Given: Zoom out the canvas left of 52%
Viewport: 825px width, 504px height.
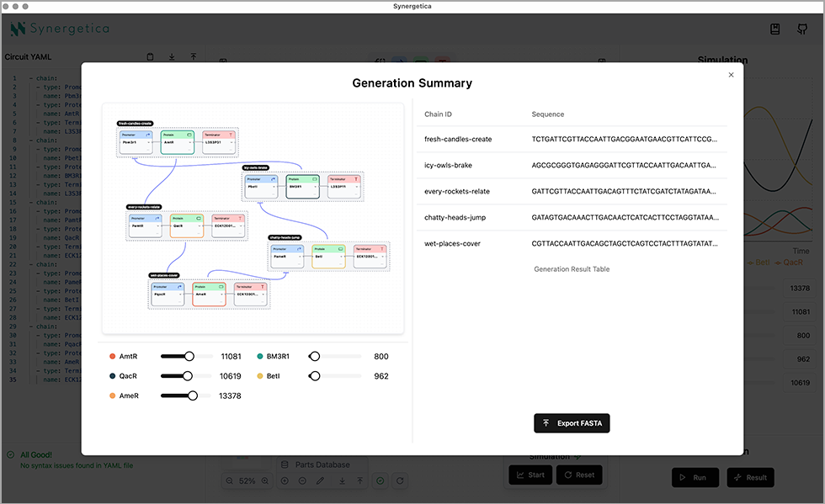Looking at the screenshot, I should click(229, 480).
